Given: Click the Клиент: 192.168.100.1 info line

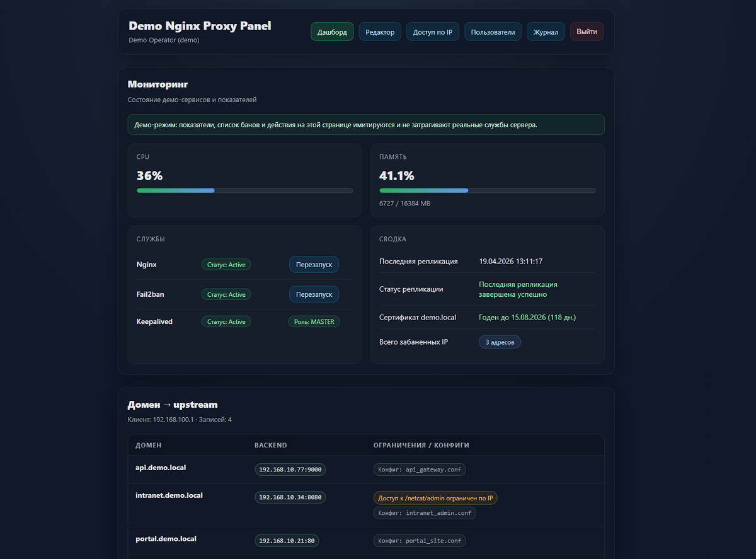Looking at the screenshot, I should 180,419.
